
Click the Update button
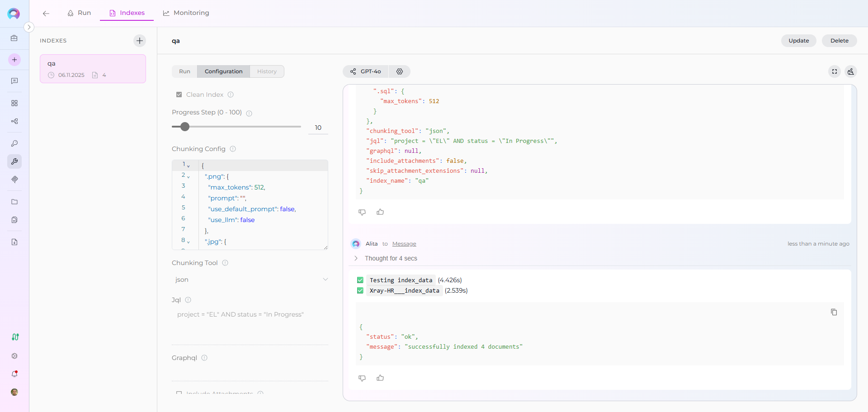[x=798, y=41]
